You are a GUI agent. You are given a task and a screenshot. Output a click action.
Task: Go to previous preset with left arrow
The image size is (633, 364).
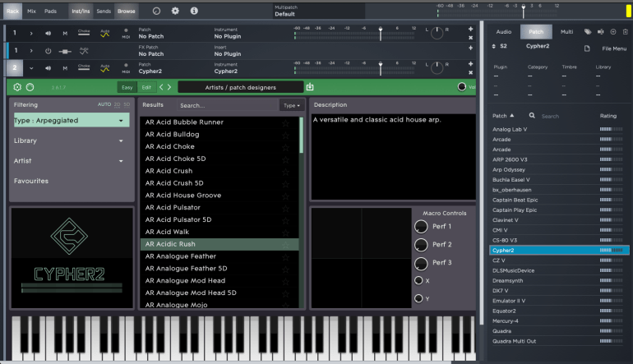(x=161, y=87)
